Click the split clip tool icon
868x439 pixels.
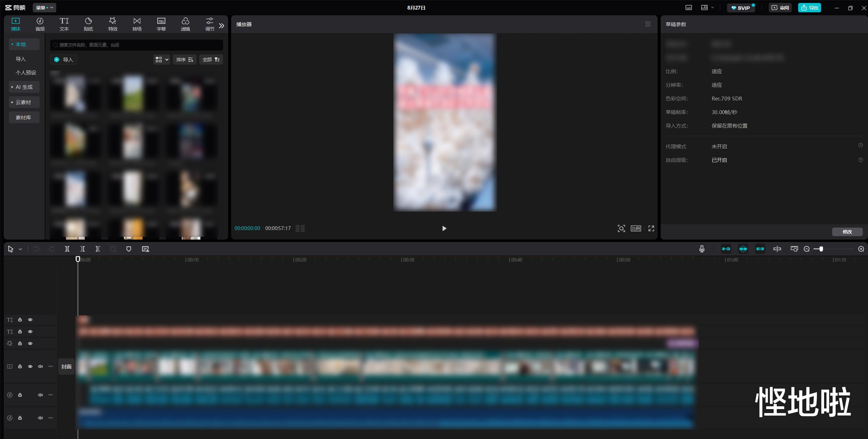pyautogui.click(x=67, y=249)
